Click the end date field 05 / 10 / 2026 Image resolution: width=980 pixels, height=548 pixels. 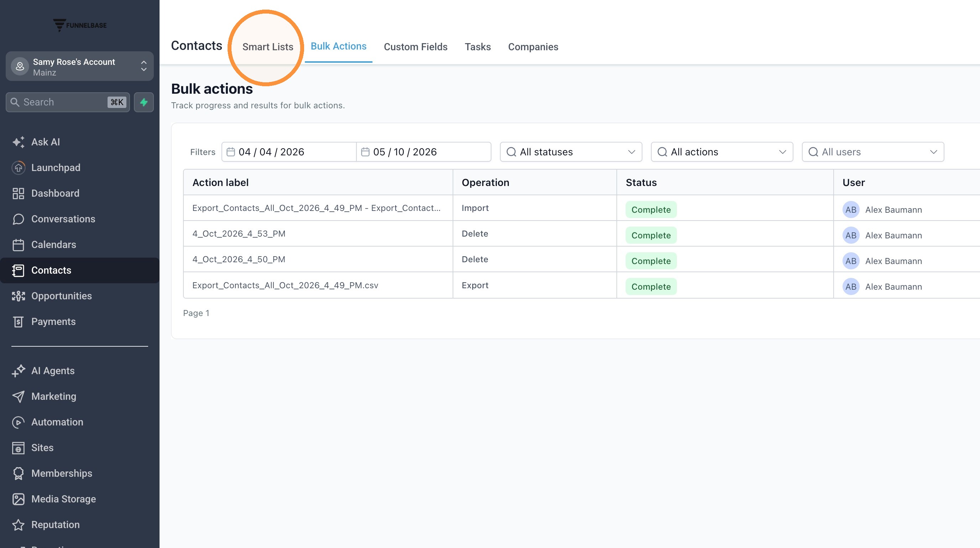pyautogui.click(x=424, y=152)
